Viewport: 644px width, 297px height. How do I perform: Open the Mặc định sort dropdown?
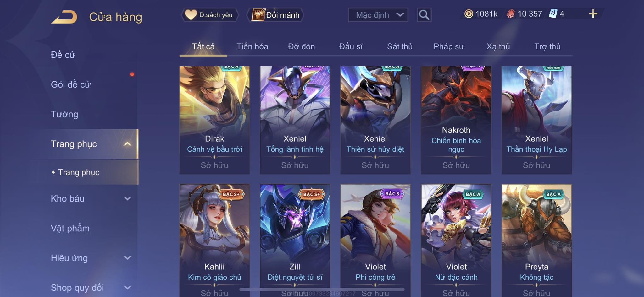point(378,15)
